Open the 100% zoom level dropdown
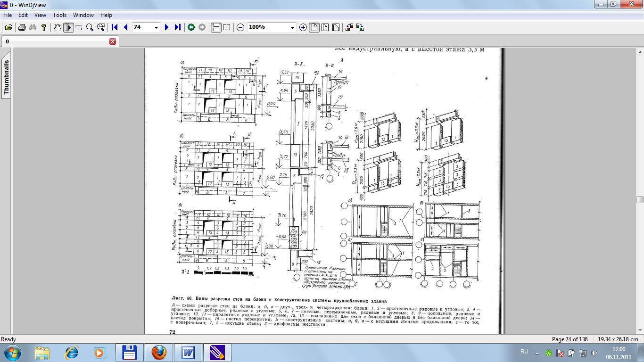 coord(293,27)
